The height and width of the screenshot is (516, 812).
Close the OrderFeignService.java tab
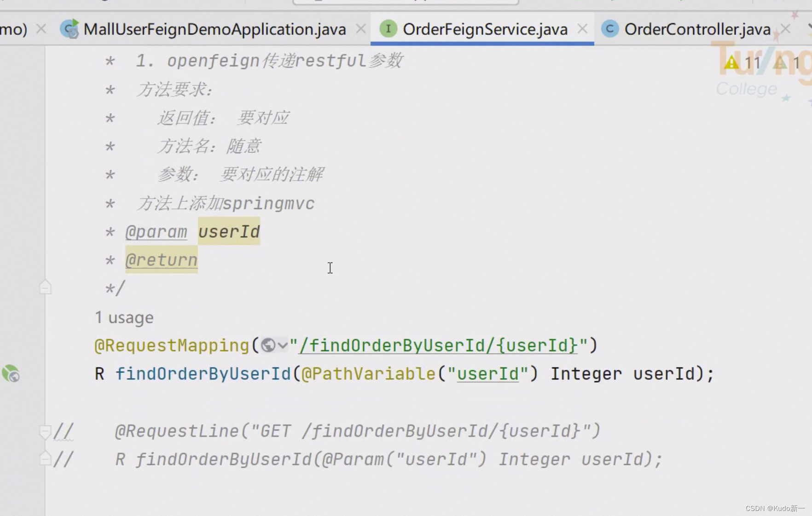[582, 29]
